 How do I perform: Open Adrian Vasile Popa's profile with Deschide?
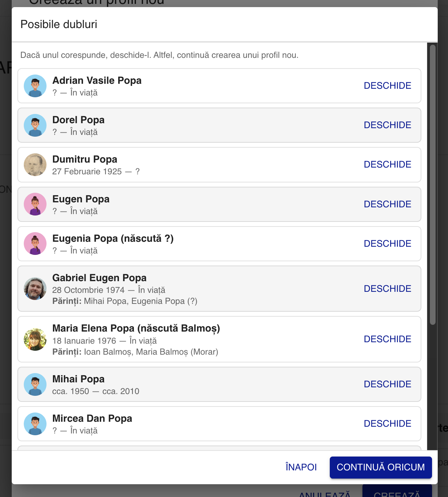coord(387,86)
